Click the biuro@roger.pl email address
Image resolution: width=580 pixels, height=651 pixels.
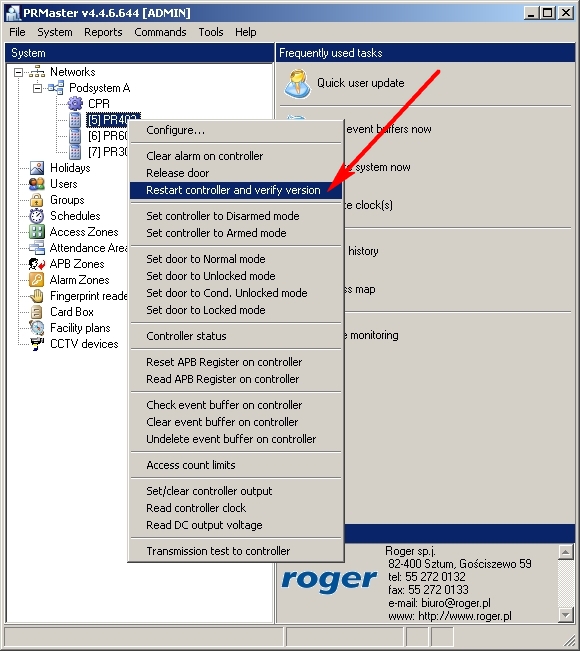click(456, 603)
